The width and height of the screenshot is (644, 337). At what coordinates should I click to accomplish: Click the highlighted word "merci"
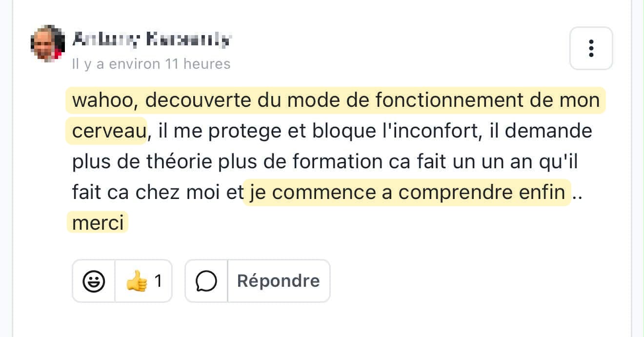coord(98,223)
